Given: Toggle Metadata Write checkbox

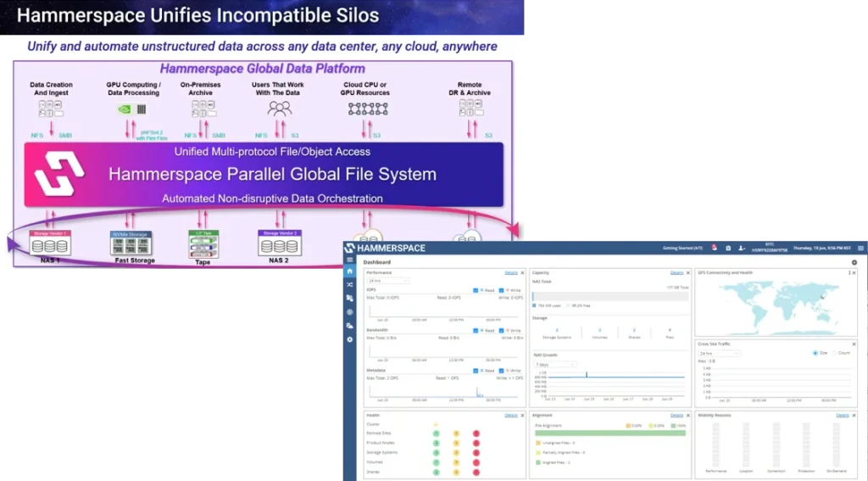Looking at the screenshot, I should tap(501, 371).
